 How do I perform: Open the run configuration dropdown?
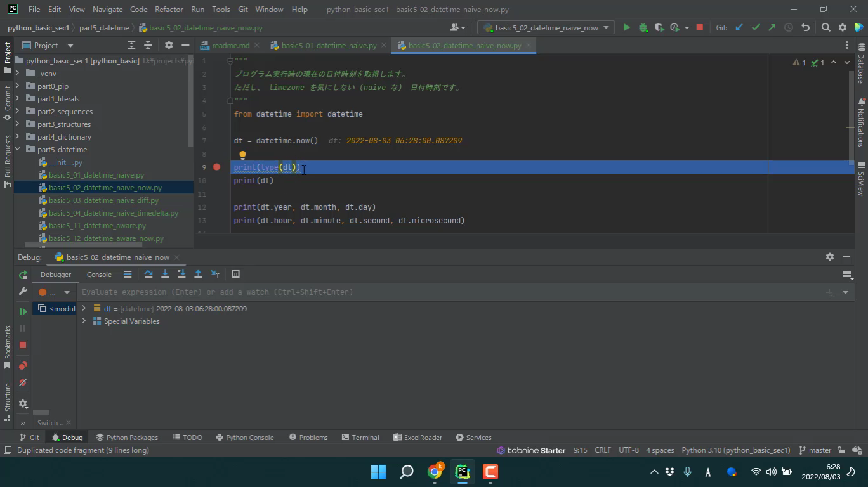pos(546,27)
